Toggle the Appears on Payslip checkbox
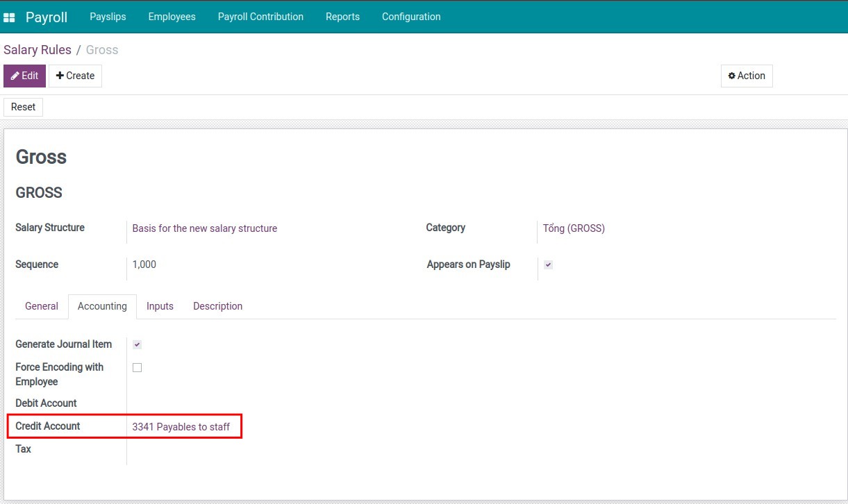This screenshot has height=504, width=848. [x=548, y=265]
